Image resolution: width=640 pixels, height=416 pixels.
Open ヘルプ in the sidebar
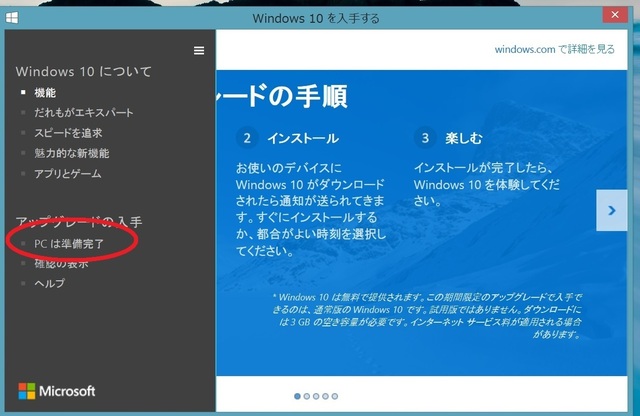(49, 283)
